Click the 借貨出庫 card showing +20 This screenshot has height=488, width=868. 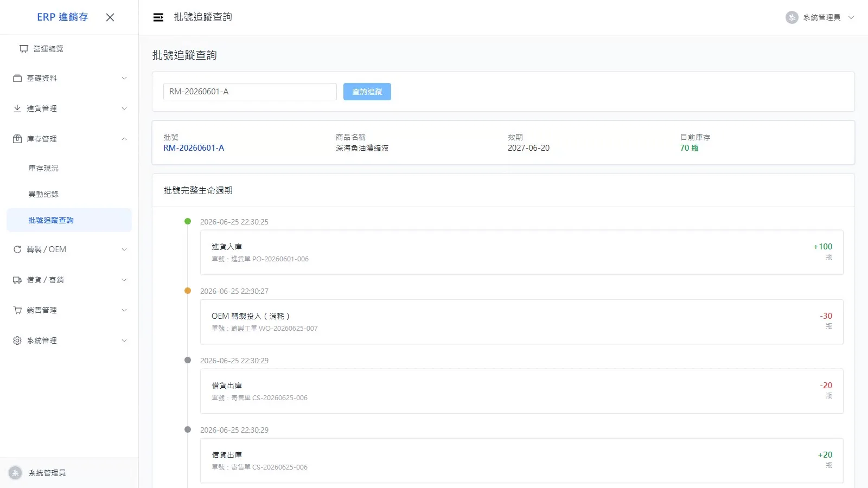tap(522, 460)
